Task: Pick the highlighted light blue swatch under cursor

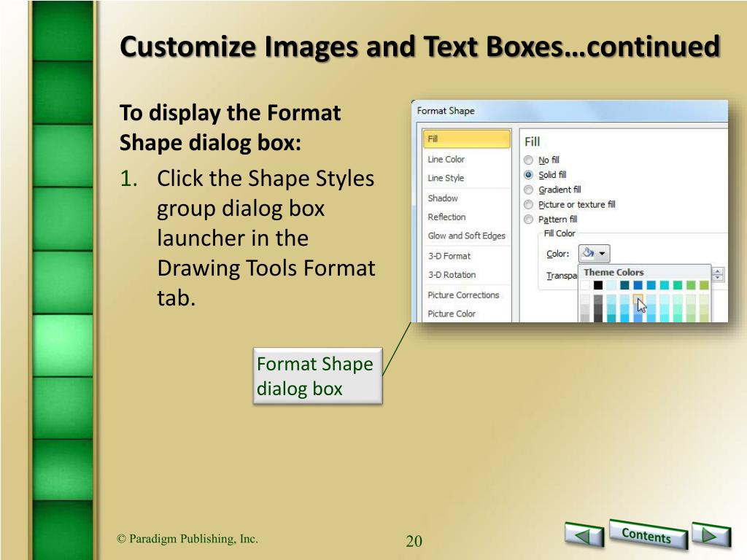Action: pyautogui.click(x=638, y=299)
